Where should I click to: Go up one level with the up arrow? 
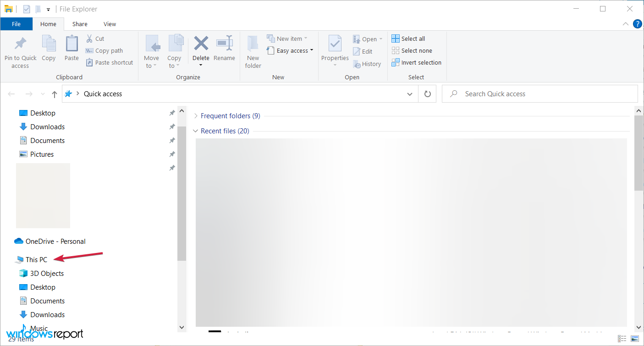pyautogui.click(x=55, y=94)
